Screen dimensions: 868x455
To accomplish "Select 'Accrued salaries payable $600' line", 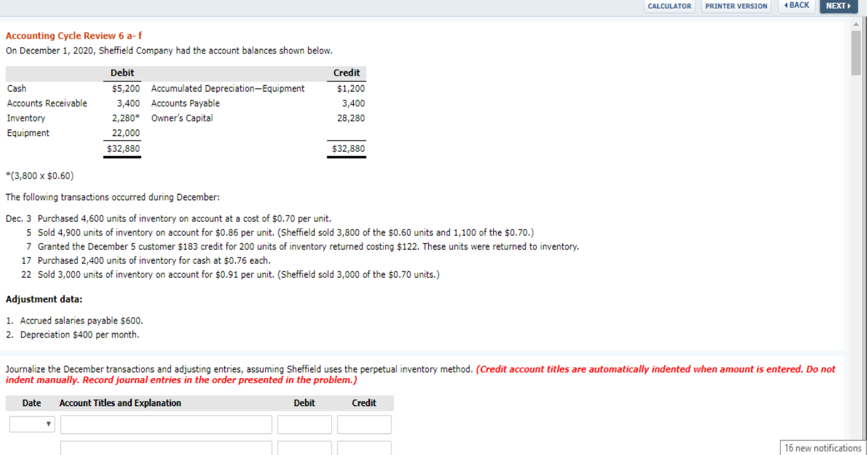I will (x=76, y=321).
